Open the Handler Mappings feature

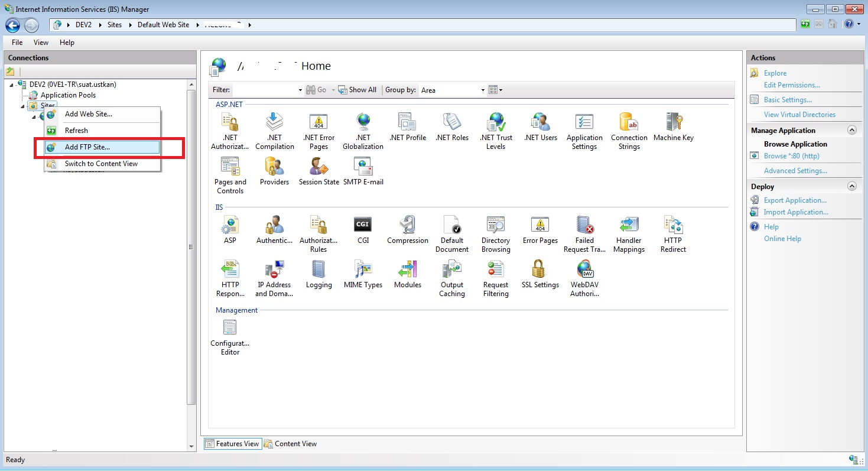(x=629, y=234)
